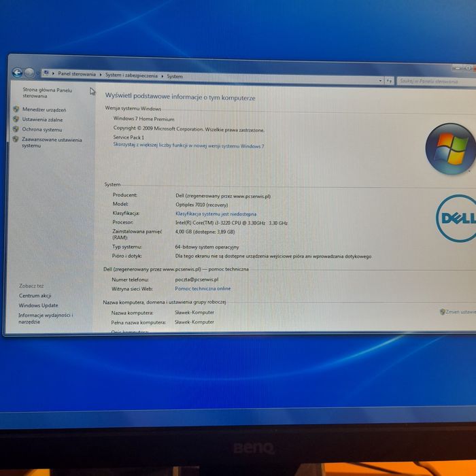
Task: Click Szukaj w Panelu sterowania search box
Action: pos(437,82)
